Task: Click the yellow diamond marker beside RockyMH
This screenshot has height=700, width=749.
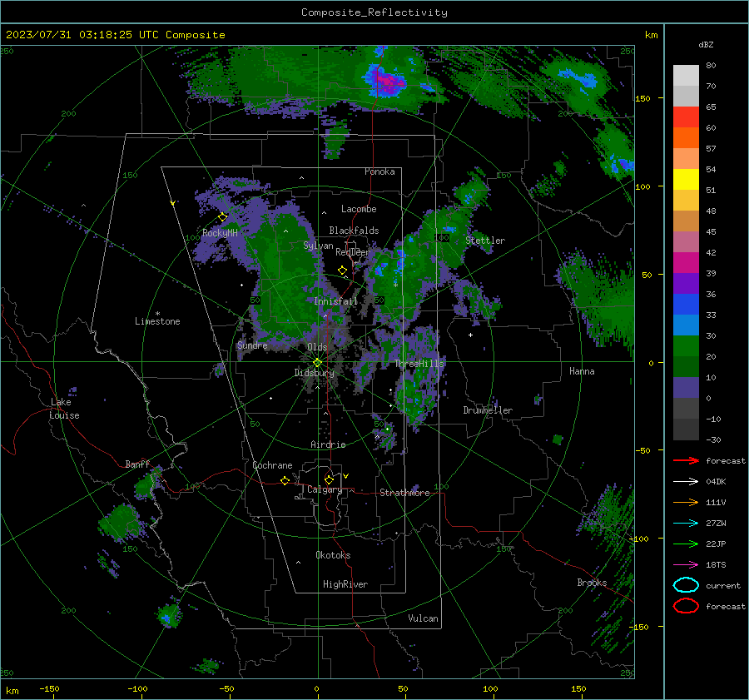Action: [222, 217]
